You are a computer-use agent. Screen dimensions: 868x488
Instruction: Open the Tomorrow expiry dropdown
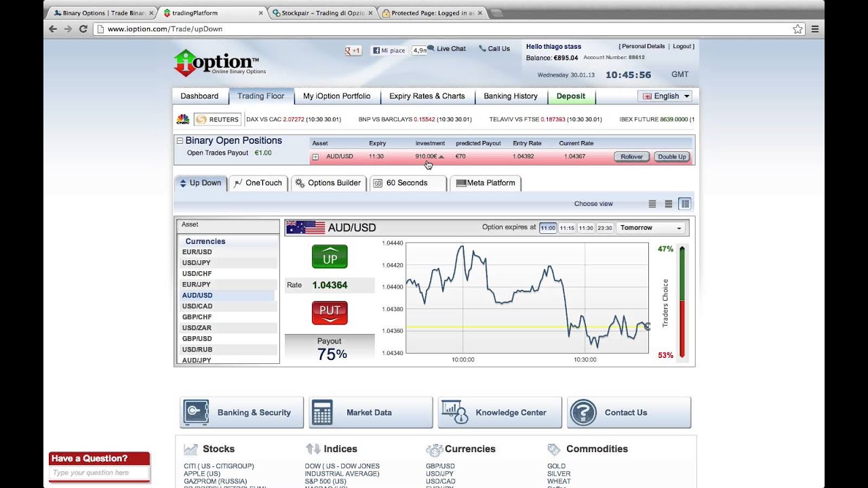(651, 228)
